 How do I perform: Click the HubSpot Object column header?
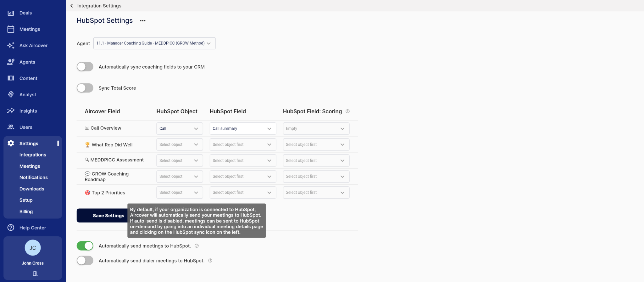pyautogui.click(x=177, y=111)
